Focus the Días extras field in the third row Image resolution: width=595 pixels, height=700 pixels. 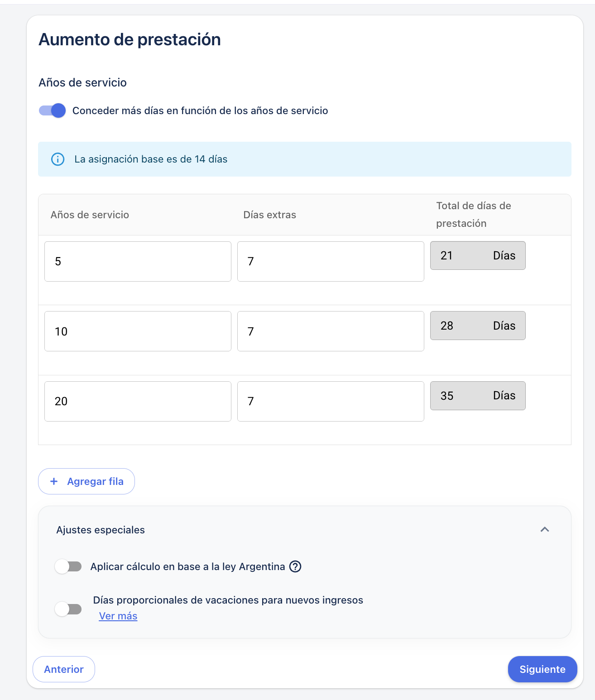coord(331,401)
